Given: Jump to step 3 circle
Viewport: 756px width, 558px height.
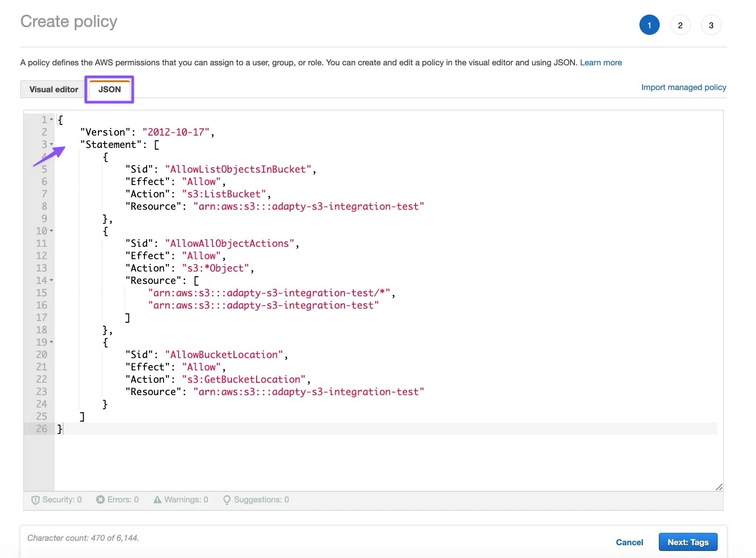Looking at the screenshot, I should click(x=711, y=25).
